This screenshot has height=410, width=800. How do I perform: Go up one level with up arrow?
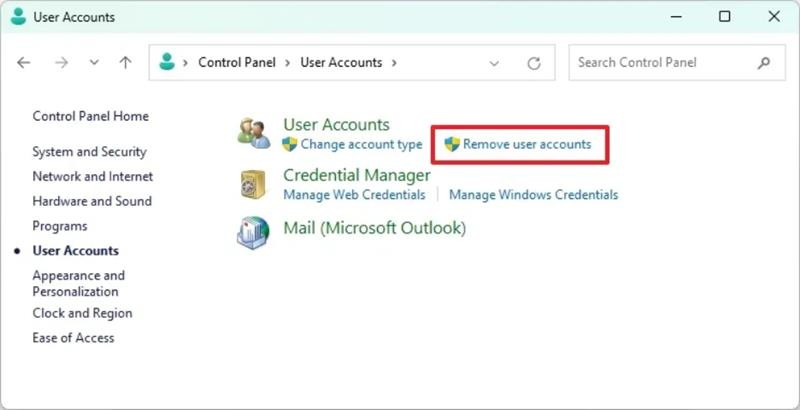click(125, 63)
